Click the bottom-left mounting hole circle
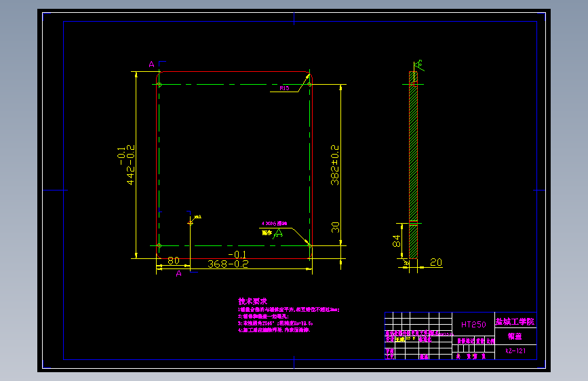This screenshot has width=588, height=381. pos(159,245)
